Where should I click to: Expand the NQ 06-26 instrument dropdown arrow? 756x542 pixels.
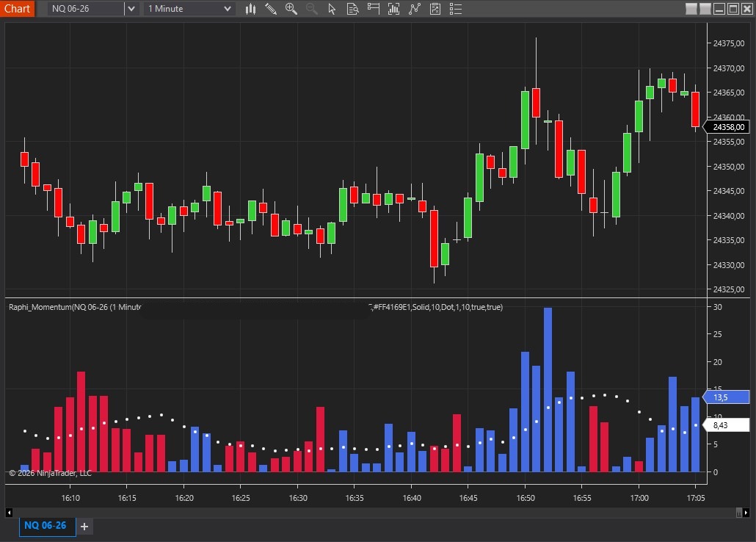tap(131, 9)
